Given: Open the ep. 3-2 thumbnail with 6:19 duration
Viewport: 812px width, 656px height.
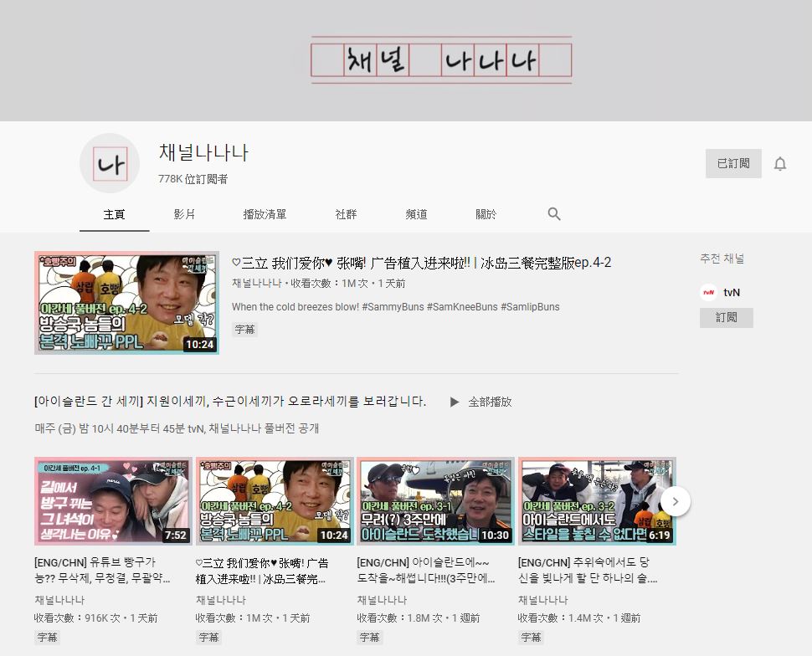Looking at the screenshot, I should point(597,500).
